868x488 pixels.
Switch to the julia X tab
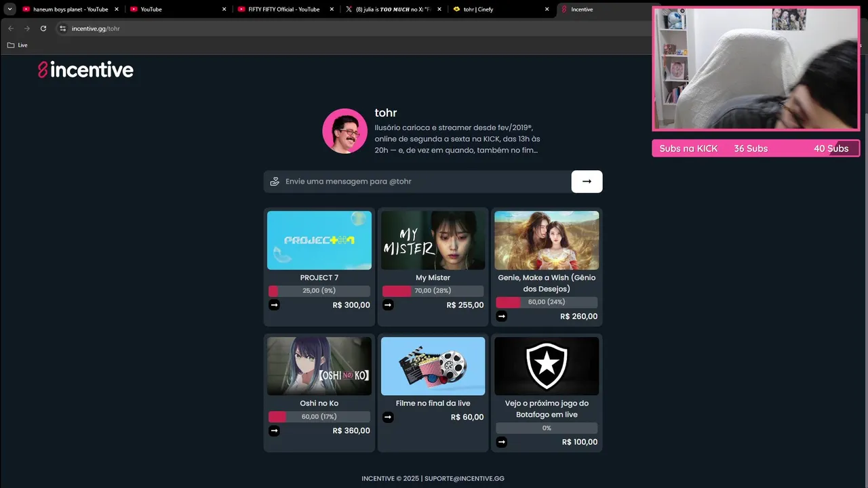[x=392, y=9]
